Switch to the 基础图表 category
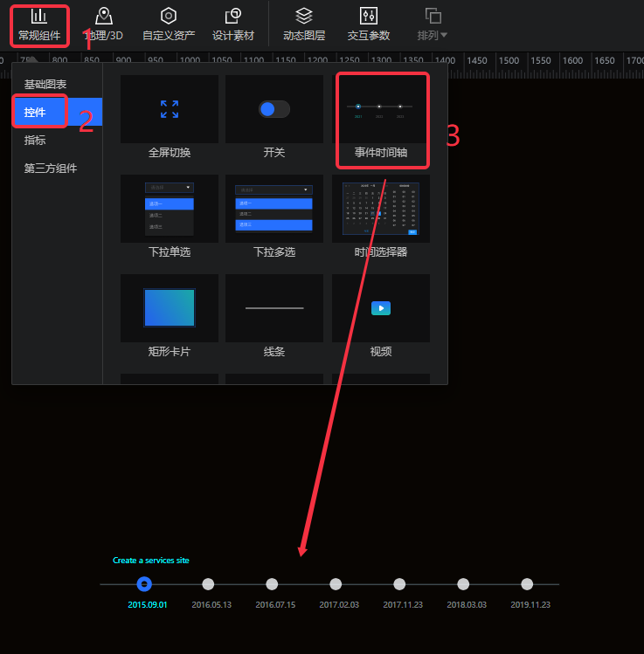The height and width of the screenshot is (654, 644). (x=45, y=84)
